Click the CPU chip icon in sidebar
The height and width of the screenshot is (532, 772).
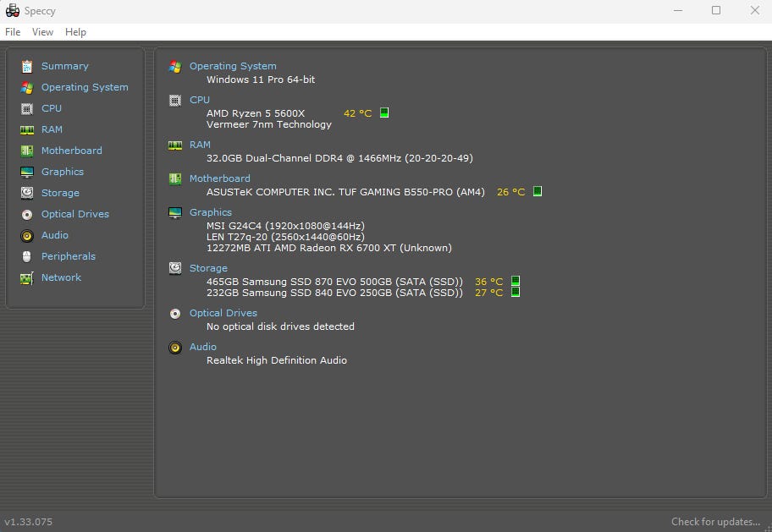[27, 109]
